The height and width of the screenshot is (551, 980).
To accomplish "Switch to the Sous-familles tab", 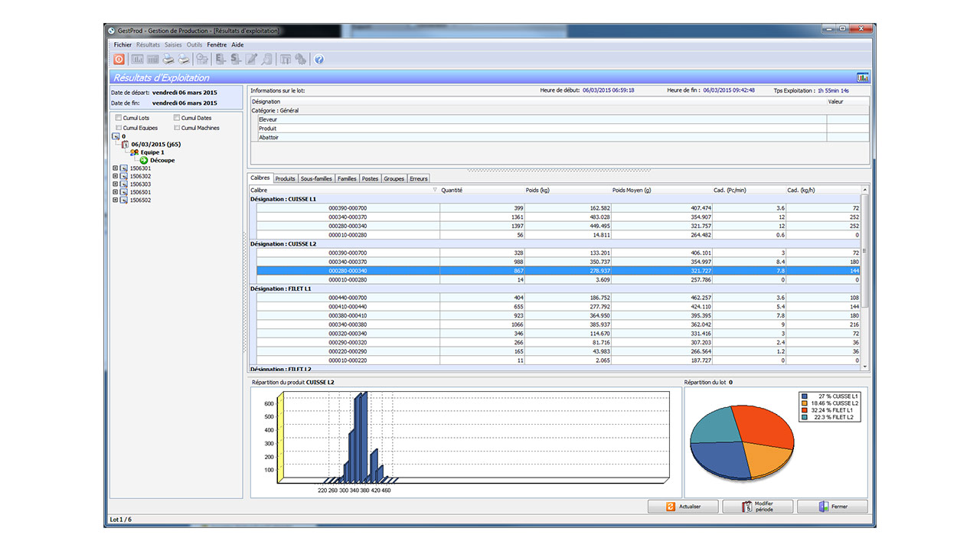I will click(x=316, y=178).
